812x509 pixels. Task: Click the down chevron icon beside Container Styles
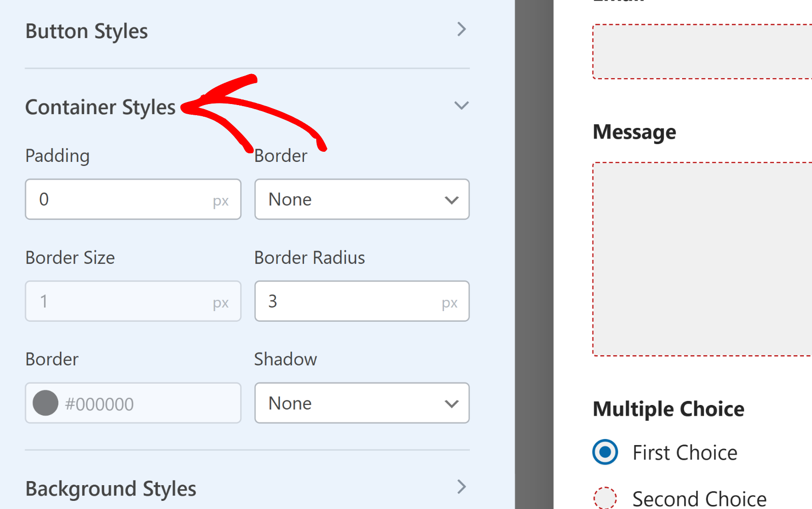click(x=461, y=106)
